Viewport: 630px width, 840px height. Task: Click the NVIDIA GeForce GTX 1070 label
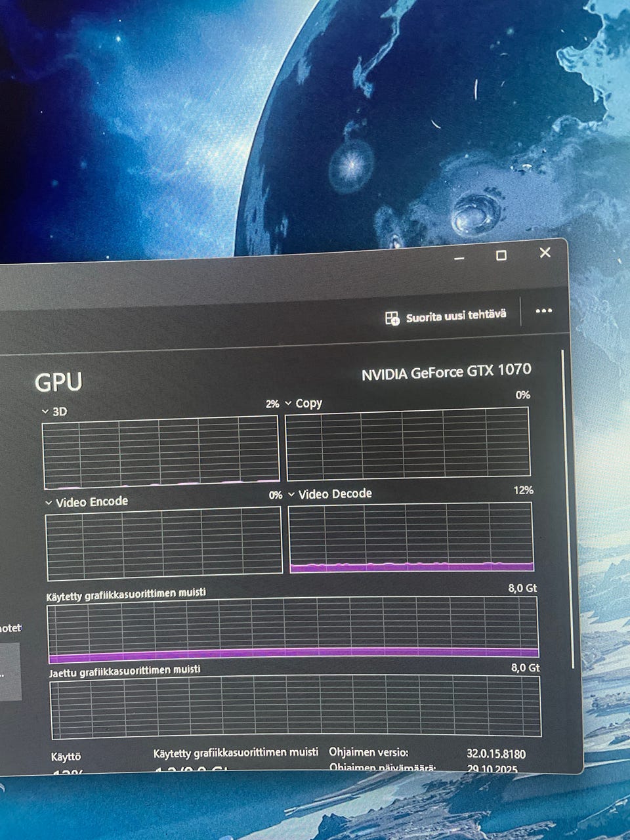pyautogui.click(x=446, y=372)
